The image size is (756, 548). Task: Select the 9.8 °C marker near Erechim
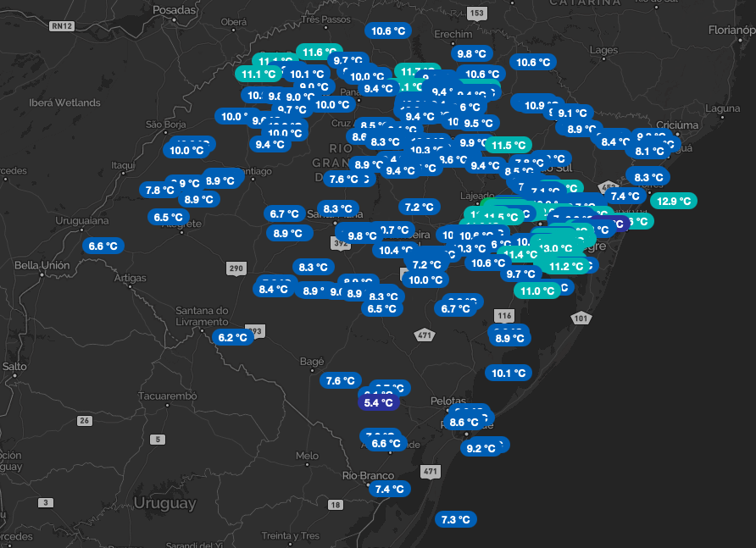point(471,54)
